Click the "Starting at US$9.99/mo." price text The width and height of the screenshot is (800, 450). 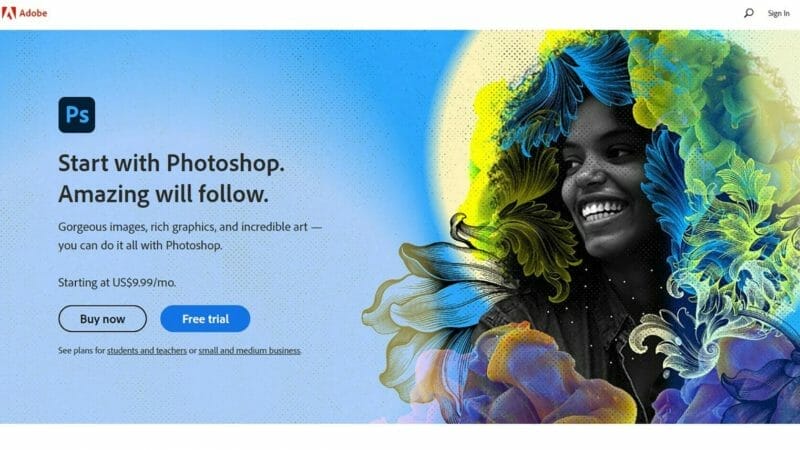click(x=117, y=283)
